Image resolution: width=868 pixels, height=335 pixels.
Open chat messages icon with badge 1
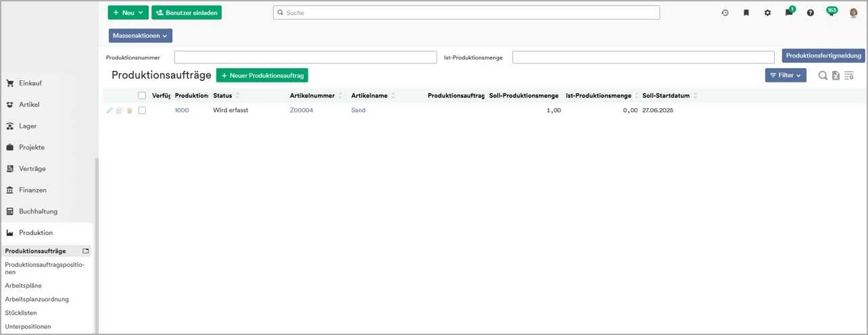(788, 13)
